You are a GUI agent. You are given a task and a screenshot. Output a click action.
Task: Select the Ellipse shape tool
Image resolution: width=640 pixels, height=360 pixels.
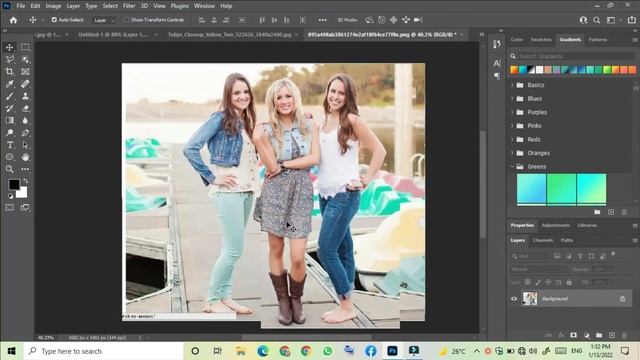coord(9,157)
